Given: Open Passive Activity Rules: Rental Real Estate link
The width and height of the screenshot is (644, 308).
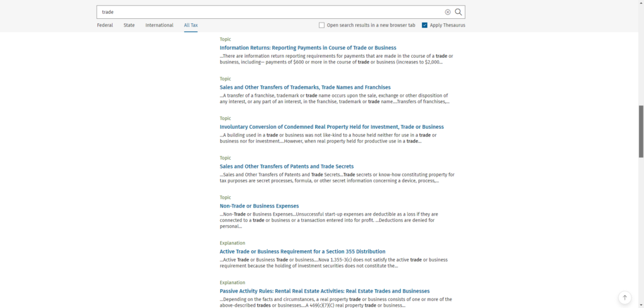Looking at the screenshot, I should (x=325, y=291).
